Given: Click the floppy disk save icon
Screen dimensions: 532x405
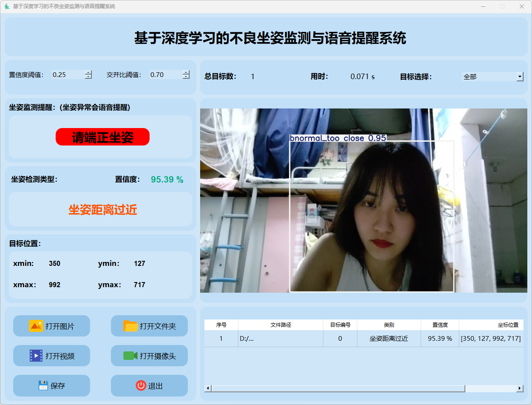Looking at the screenshot, I should pyautogui.click(x=43, y=385).
